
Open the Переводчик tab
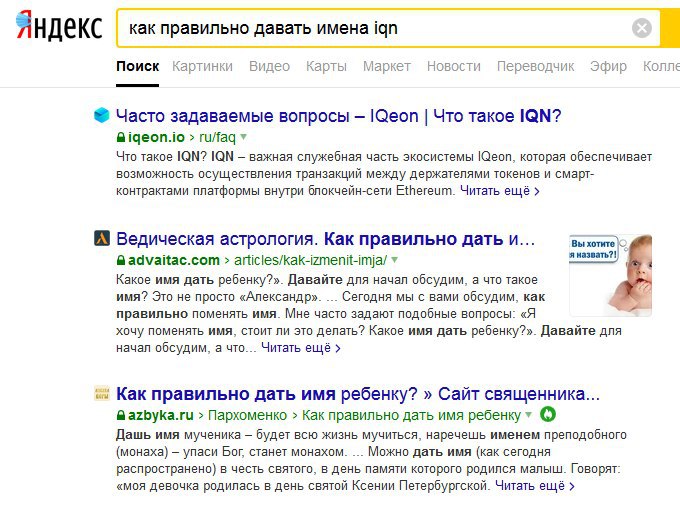click(x=535, y=66)
